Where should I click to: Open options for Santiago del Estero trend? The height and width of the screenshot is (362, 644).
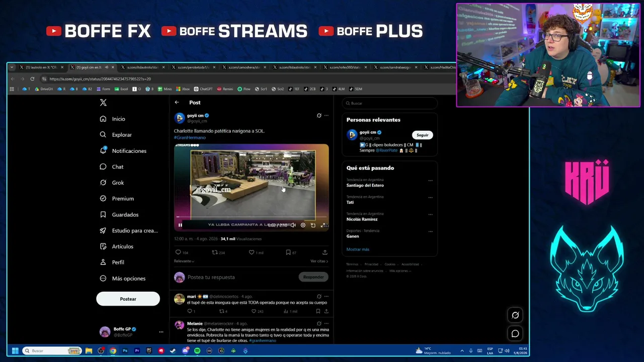point(430,180)
